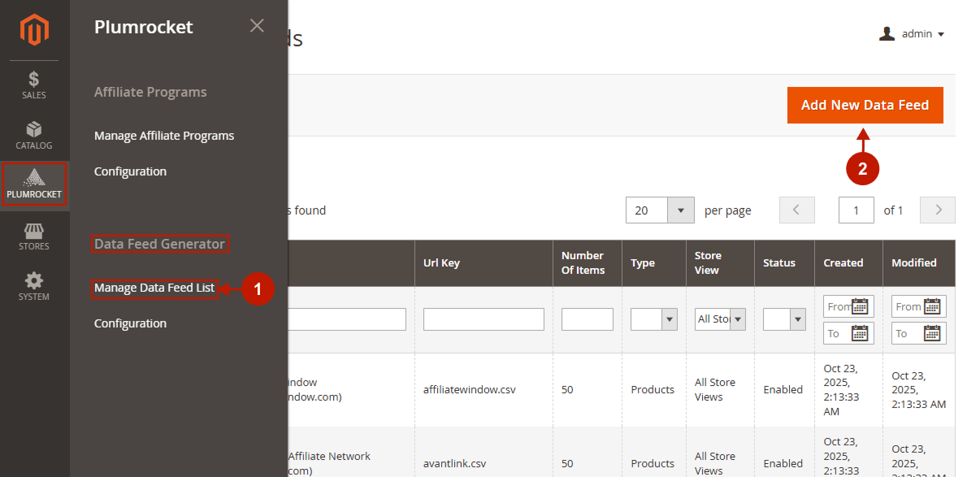Go to the next page of results
This screenshot has width=980, height=477.
pyautogui.click(x=937, y=210)
